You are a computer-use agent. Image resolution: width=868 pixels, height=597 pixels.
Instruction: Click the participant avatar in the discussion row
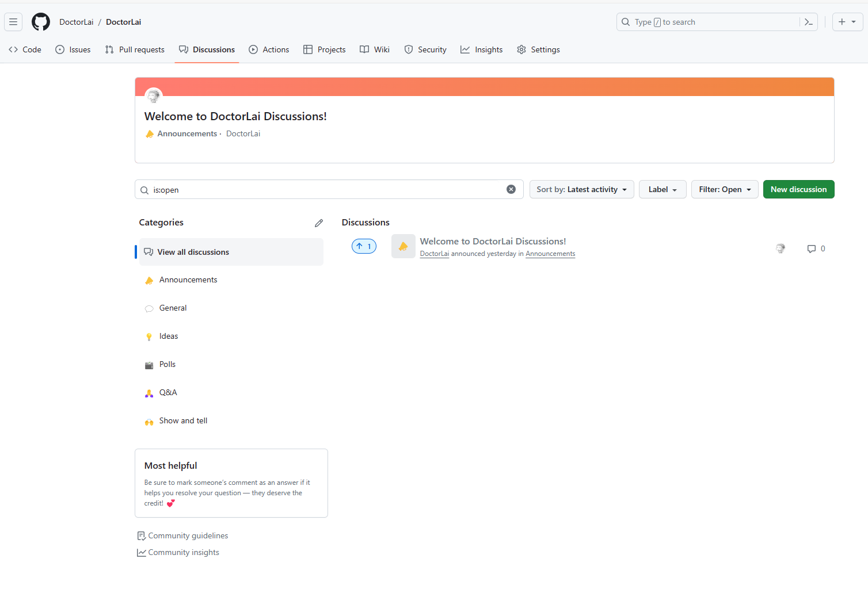781,248
